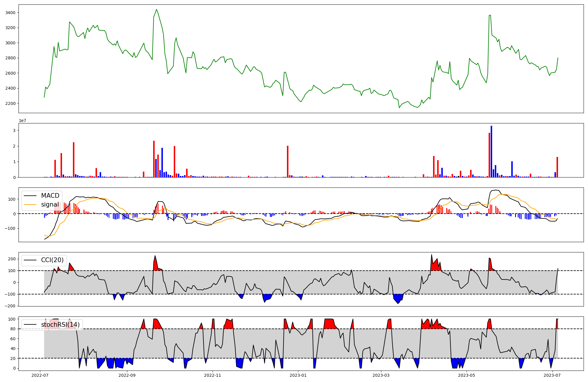Click the 3400 price axis label

(x=10, y=13)
